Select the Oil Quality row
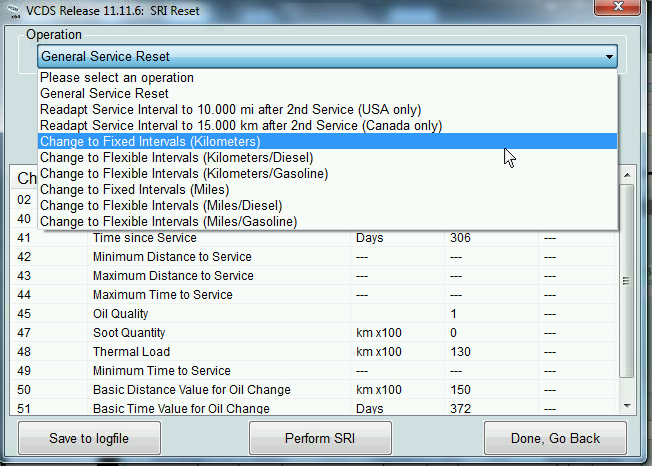Image resolution: width=652 pixels, height=466 pixels. click(310, 314)
